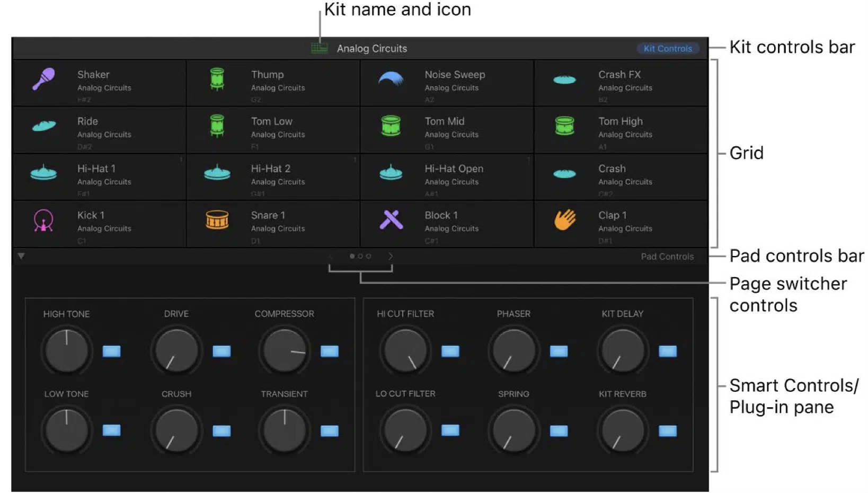Toggle the Transient blue button

330,431
